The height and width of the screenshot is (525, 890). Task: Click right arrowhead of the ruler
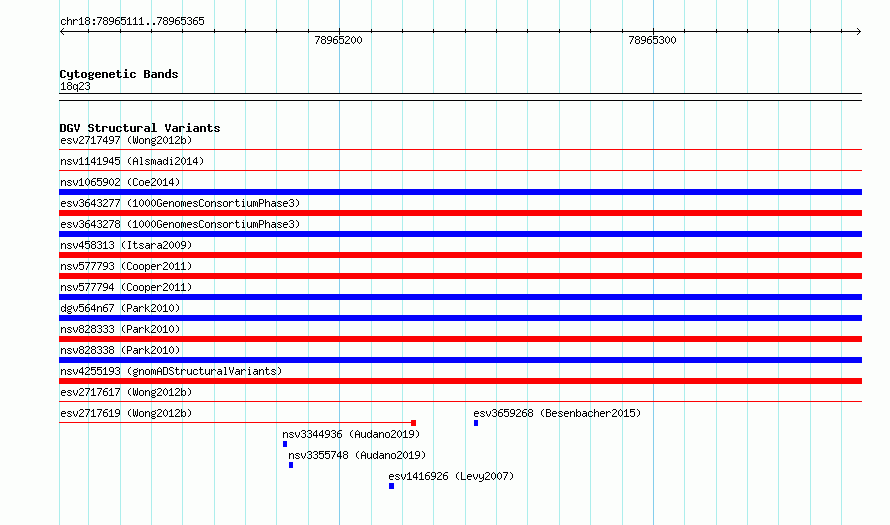point(859,32)
